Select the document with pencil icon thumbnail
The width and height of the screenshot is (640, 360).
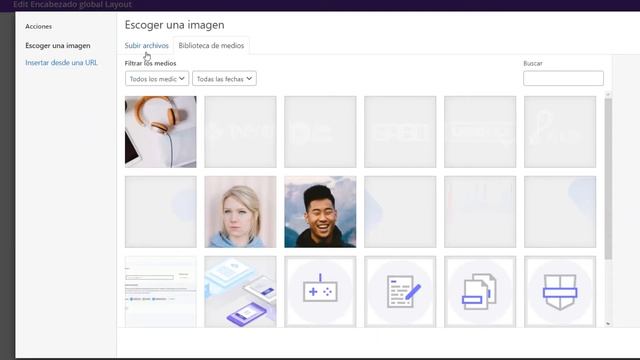tap(400, 291)
